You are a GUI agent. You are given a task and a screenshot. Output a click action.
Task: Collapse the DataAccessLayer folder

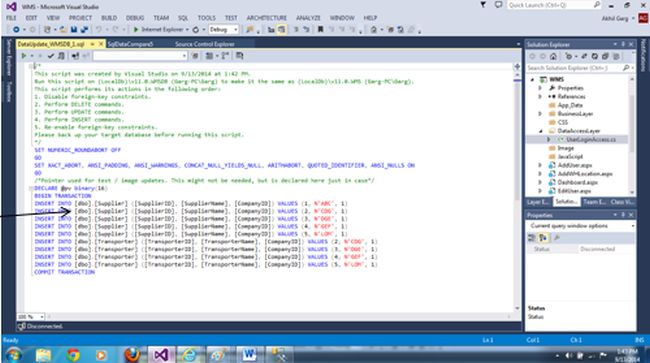[540, 131]
